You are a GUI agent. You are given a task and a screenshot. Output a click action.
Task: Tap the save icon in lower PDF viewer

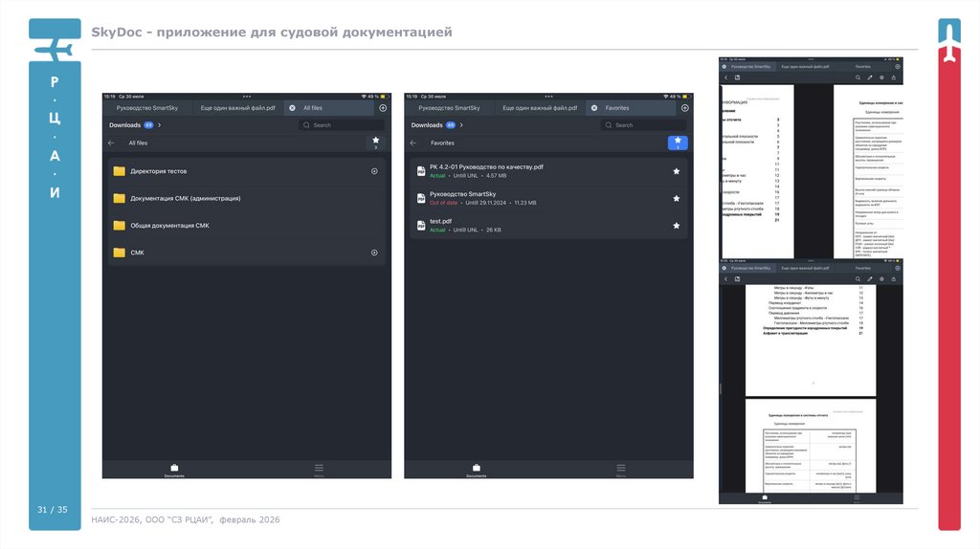[738, 279]
